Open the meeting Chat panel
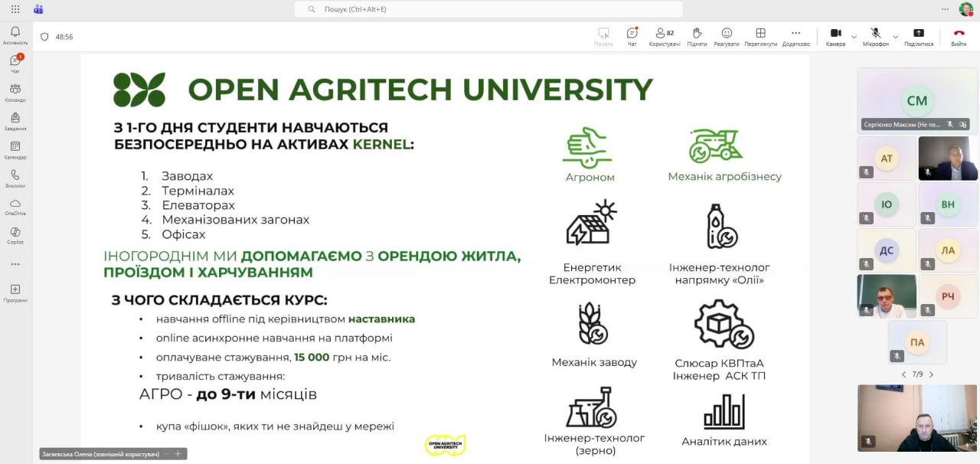 632,36
